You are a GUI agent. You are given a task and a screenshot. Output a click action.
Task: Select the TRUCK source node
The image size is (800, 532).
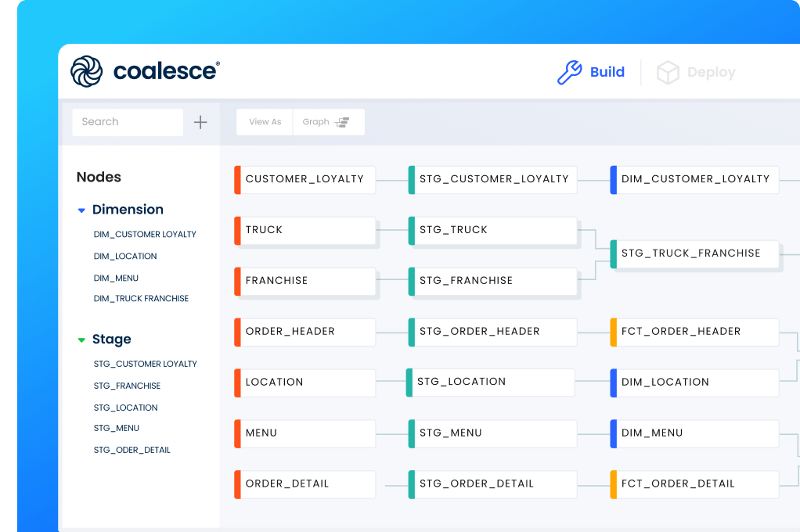(305, 231)
